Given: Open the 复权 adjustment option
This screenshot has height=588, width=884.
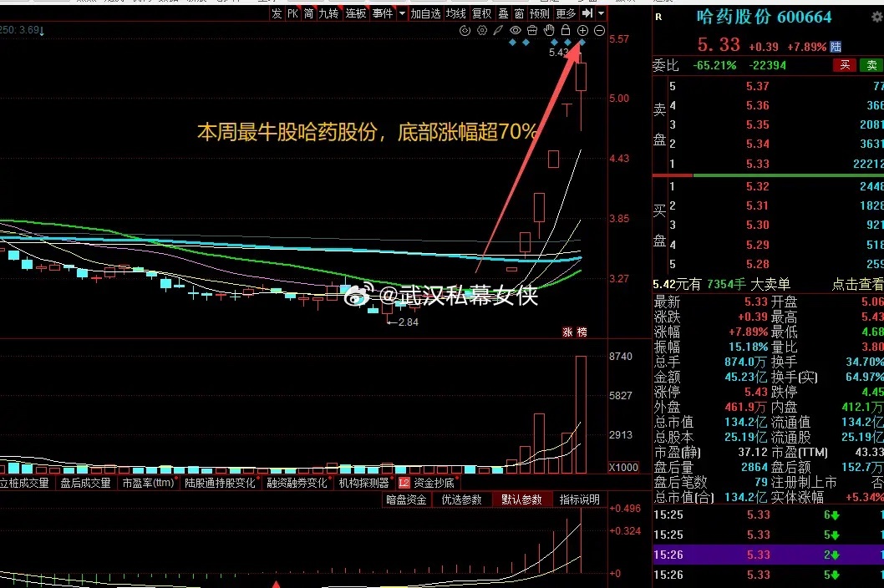Looking at the screenshot, I should (x=482, y=13).
